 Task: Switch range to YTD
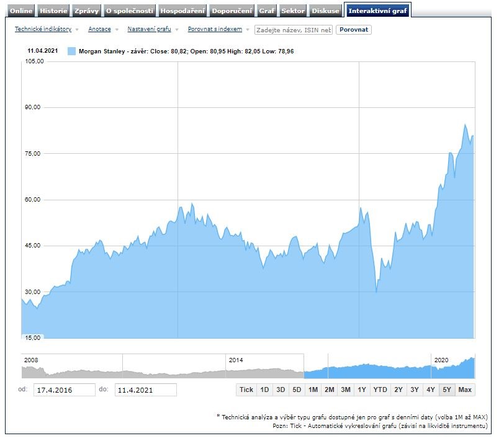[380, 390]
